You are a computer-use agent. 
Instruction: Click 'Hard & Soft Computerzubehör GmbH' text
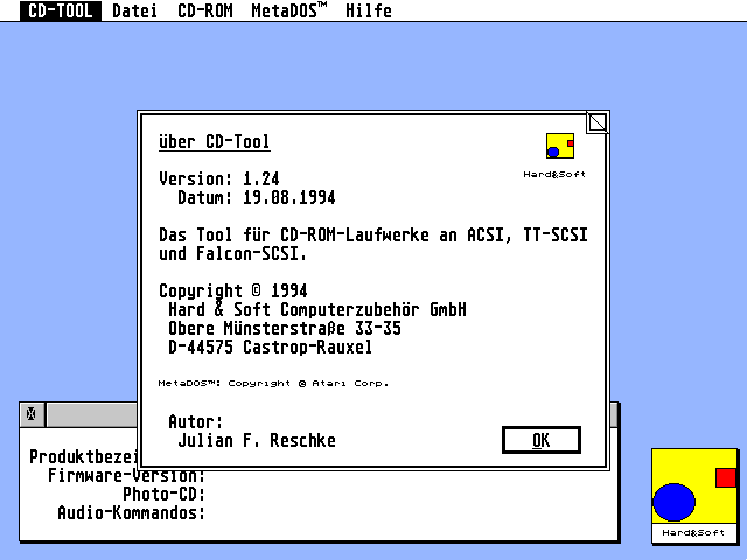point(317,309)
